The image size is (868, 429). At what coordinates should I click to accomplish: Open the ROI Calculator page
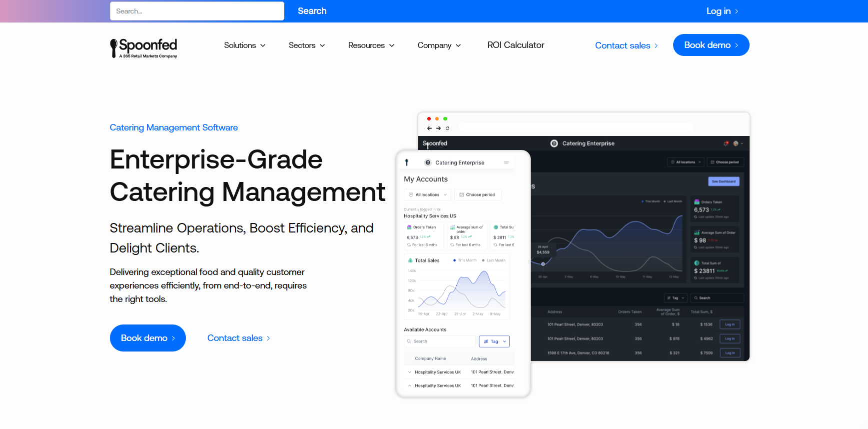[516, 45]
